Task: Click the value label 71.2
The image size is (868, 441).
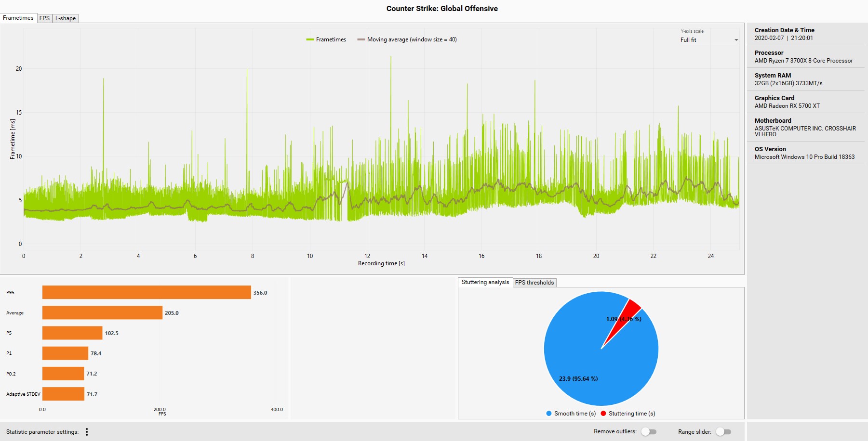Action: pos(92,374)
